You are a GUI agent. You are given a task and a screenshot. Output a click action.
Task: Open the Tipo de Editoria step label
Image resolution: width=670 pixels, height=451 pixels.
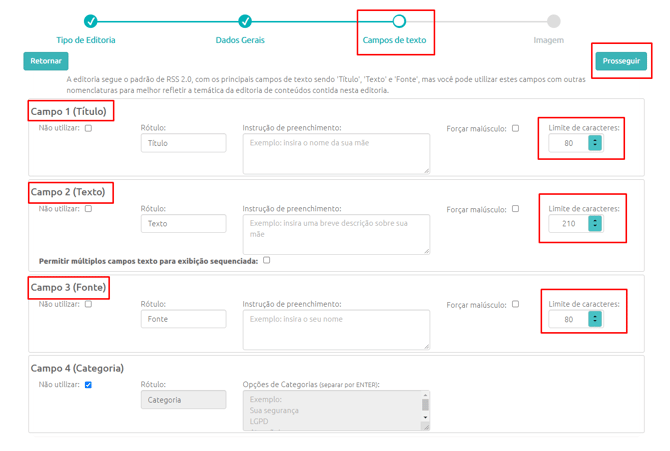[x=86, y=40]
